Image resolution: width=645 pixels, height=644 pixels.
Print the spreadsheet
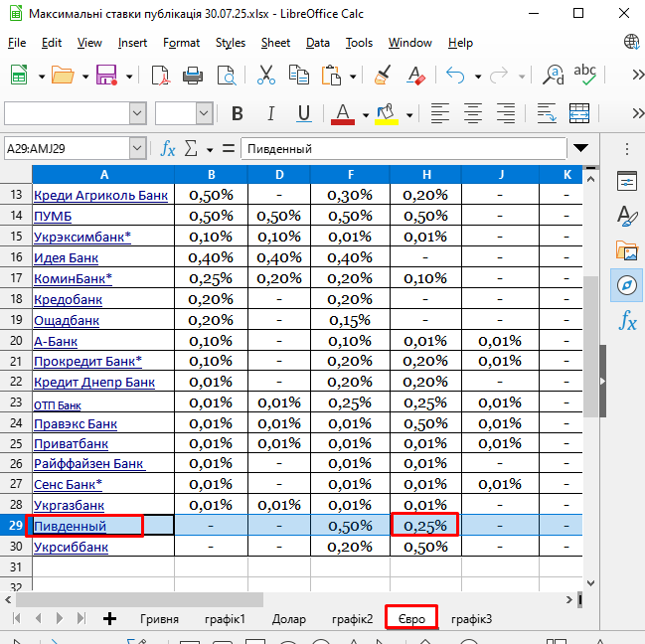[193, 76]
